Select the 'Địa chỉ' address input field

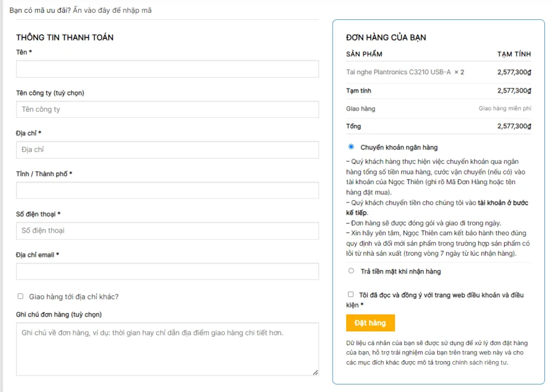coord(167,150)
